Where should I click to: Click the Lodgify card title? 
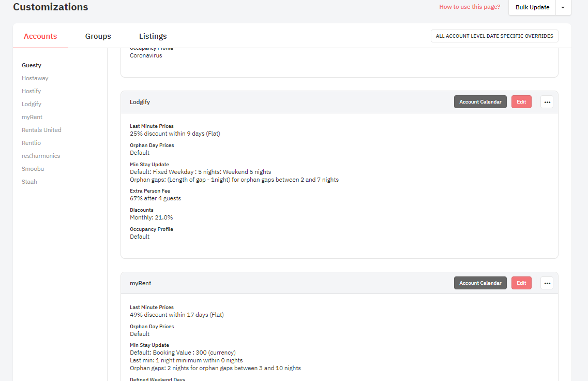pos(140,102)
